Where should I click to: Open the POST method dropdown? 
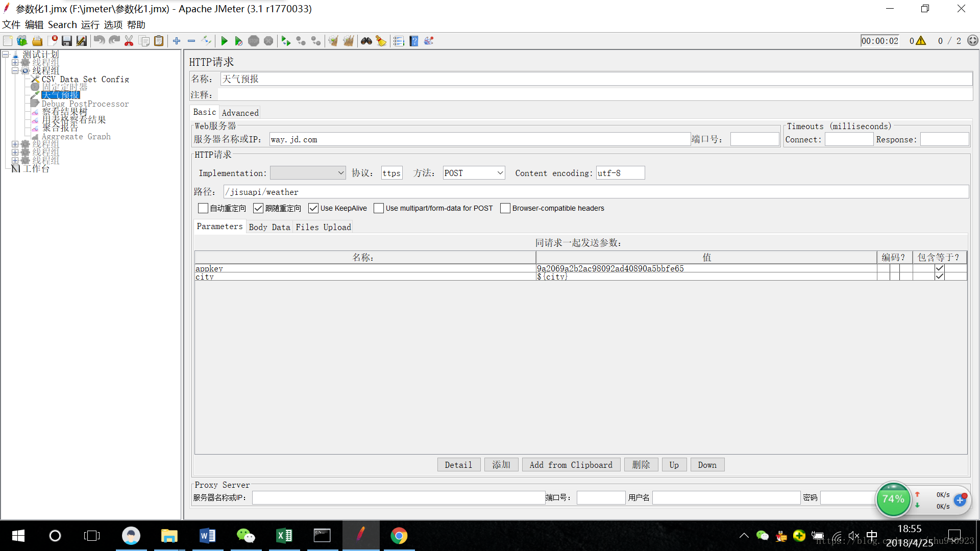pyautogui.click(x=474, y=173)
